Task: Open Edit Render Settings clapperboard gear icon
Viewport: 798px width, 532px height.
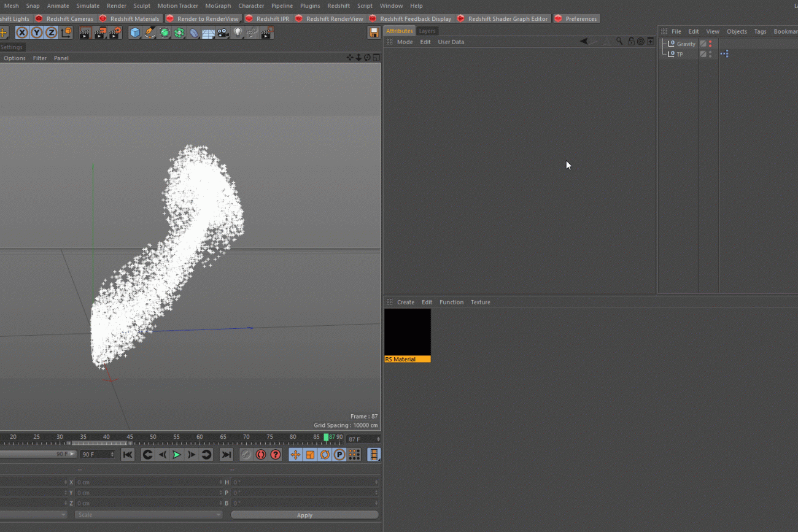Action: click(x=115, y=33)
